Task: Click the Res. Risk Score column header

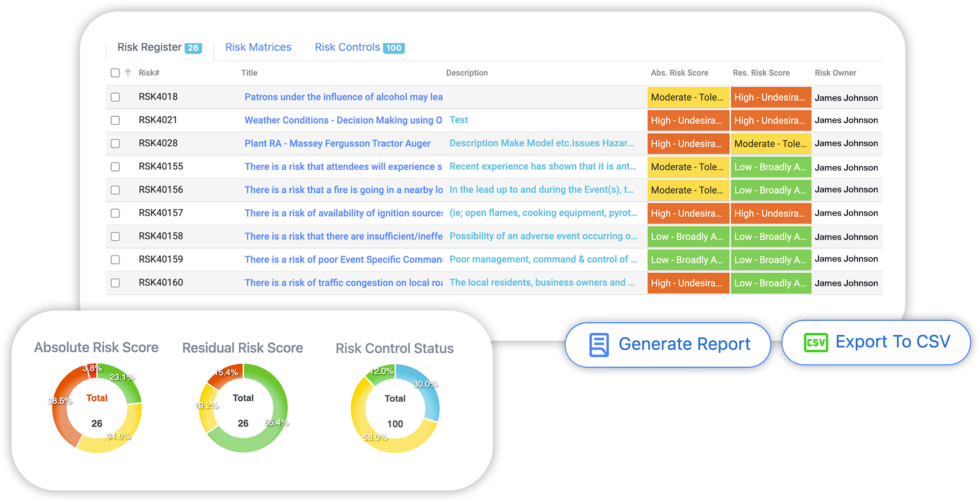Action: click(761, 73)
